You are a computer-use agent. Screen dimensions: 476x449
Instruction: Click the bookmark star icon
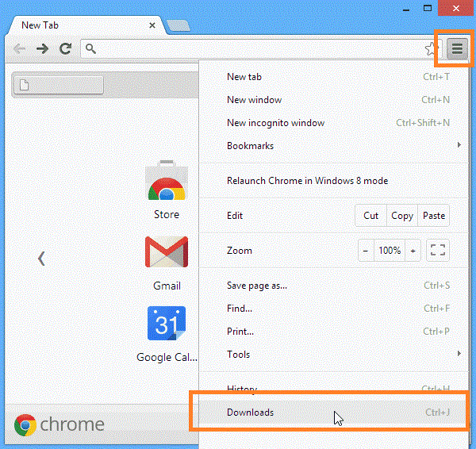click(x=431, y=49)
